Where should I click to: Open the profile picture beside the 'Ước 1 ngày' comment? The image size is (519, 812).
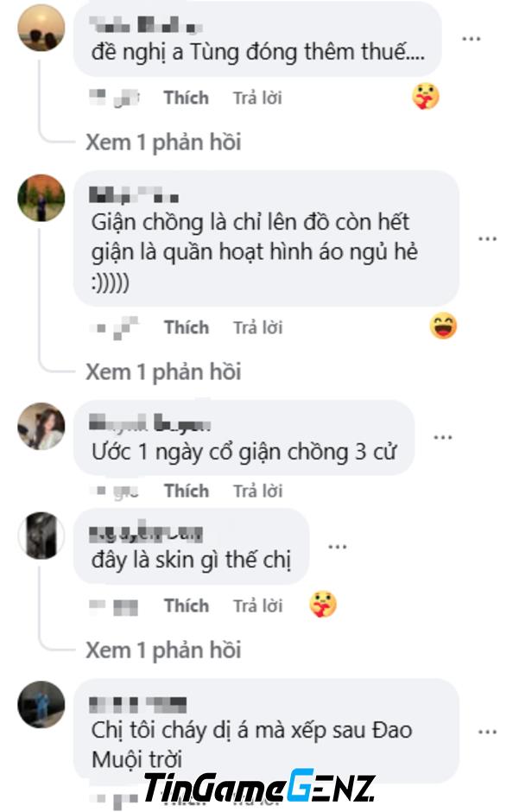click(x=41, y=426)
